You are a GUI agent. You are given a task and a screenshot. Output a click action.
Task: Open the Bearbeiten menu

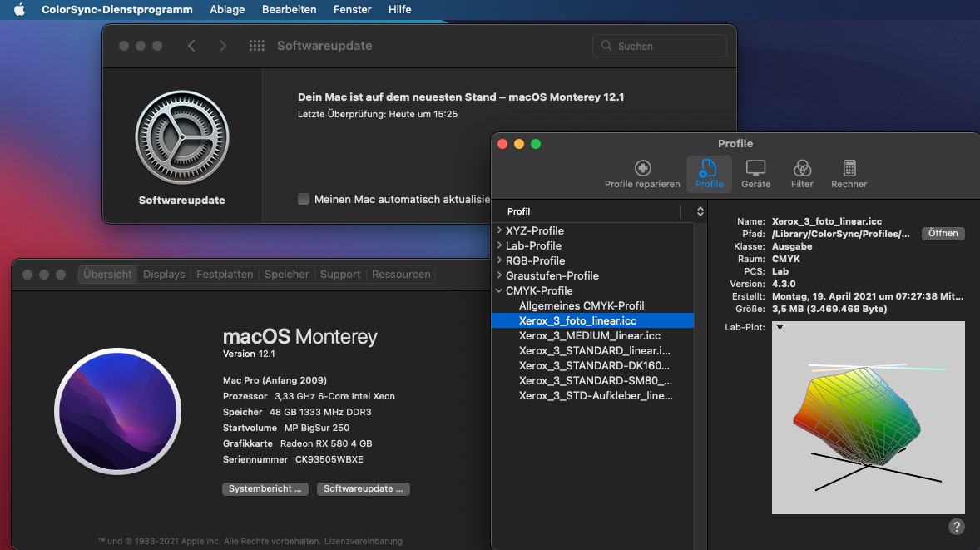(x=289, y=9)
